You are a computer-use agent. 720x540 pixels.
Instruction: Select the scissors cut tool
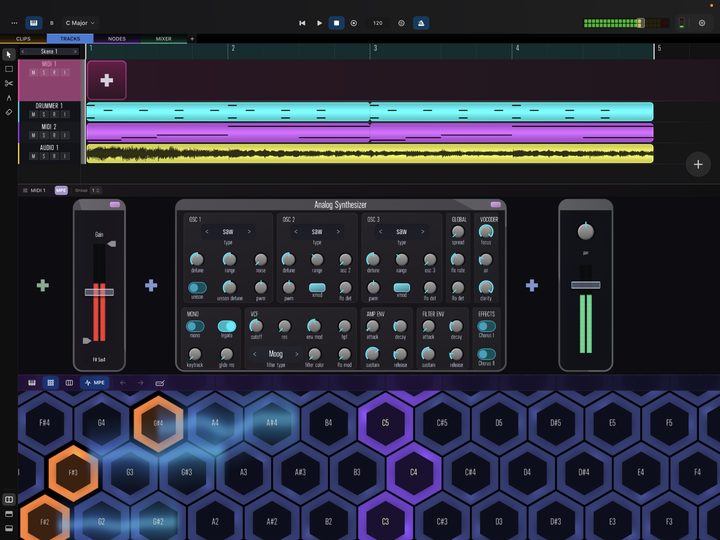9,83
